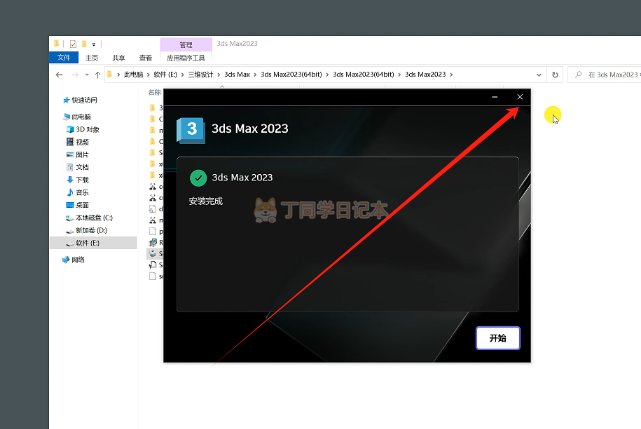Open the 文件 menu in Explorer

click(x=63, y=58)
